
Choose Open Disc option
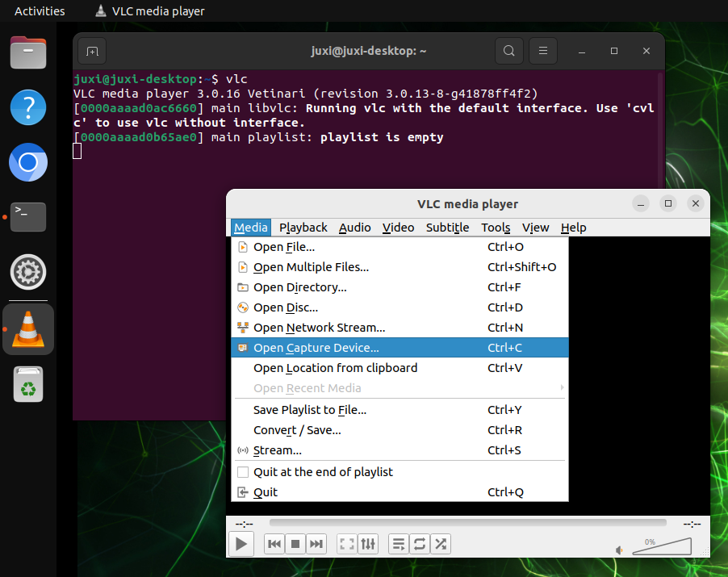point(400,307)
